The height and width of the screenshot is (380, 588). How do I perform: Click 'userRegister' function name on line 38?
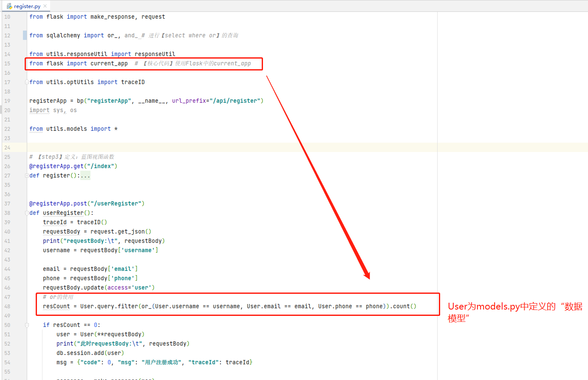click(63, 213)
